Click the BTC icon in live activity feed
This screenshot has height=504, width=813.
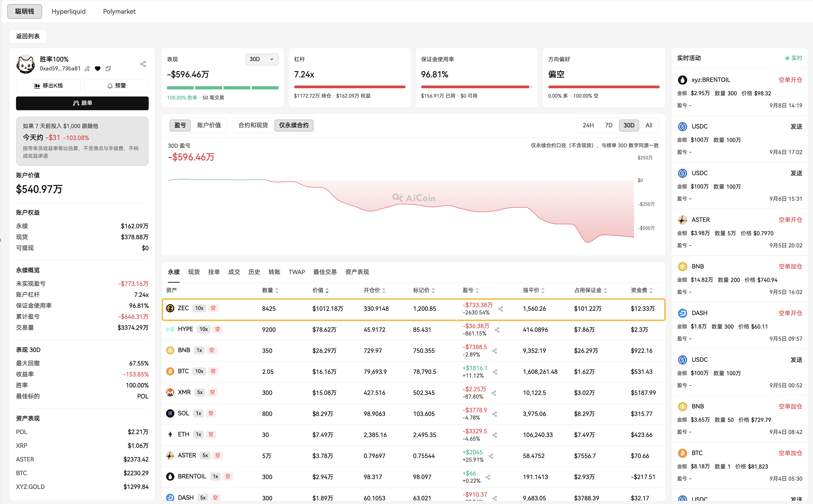[x=682, y=453]
